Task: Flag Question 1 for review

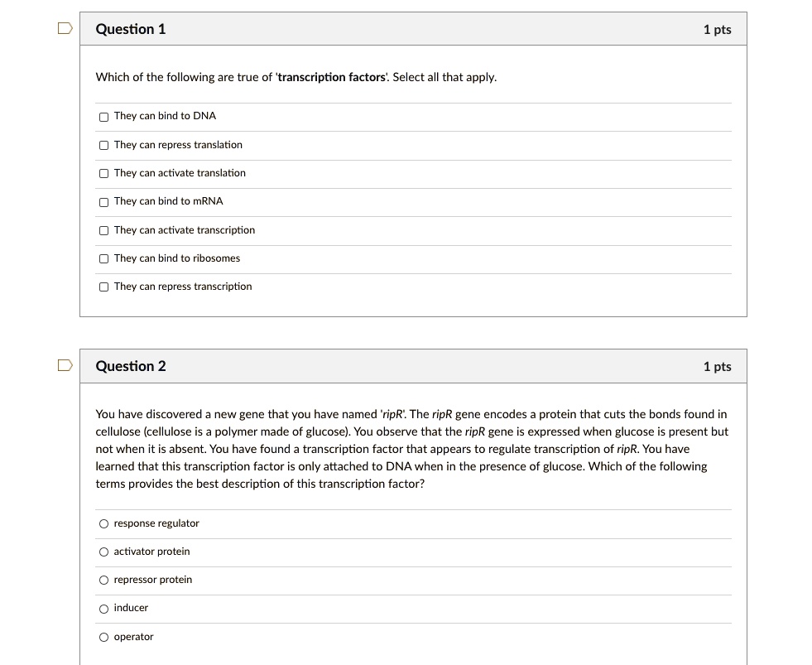Action: pyautogui.click(x=64, y=30)
